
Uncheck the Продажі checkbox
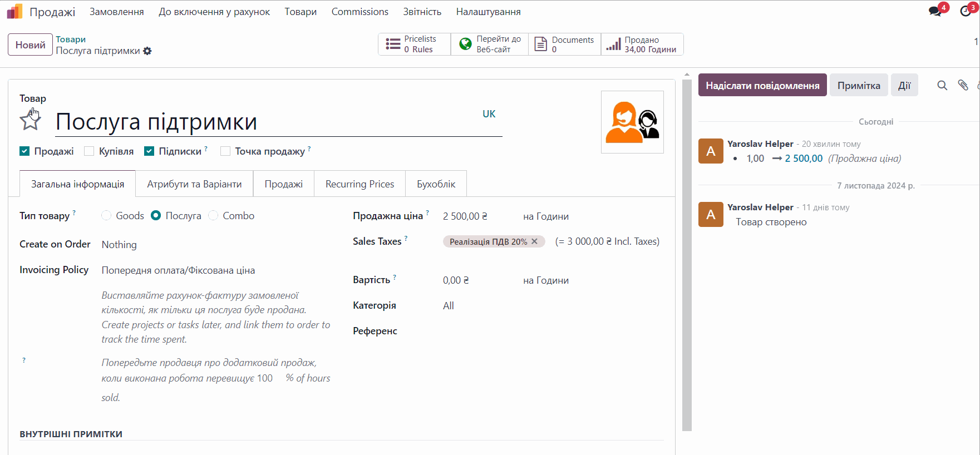(24, 151)
